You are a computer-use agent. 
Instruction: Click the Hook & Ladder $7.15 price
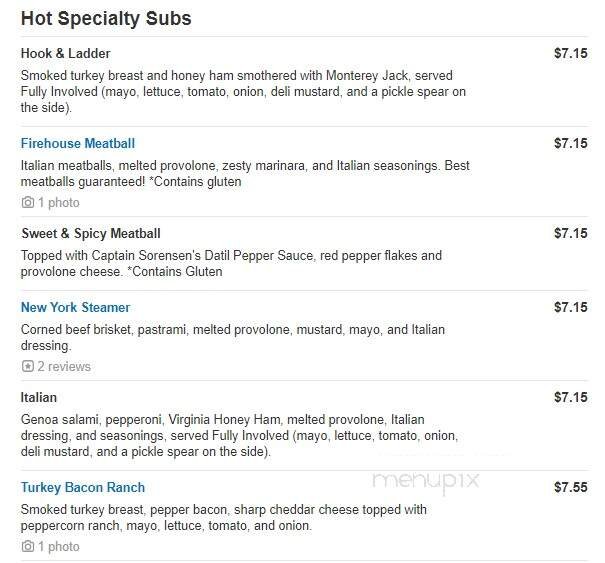point(570,53)
